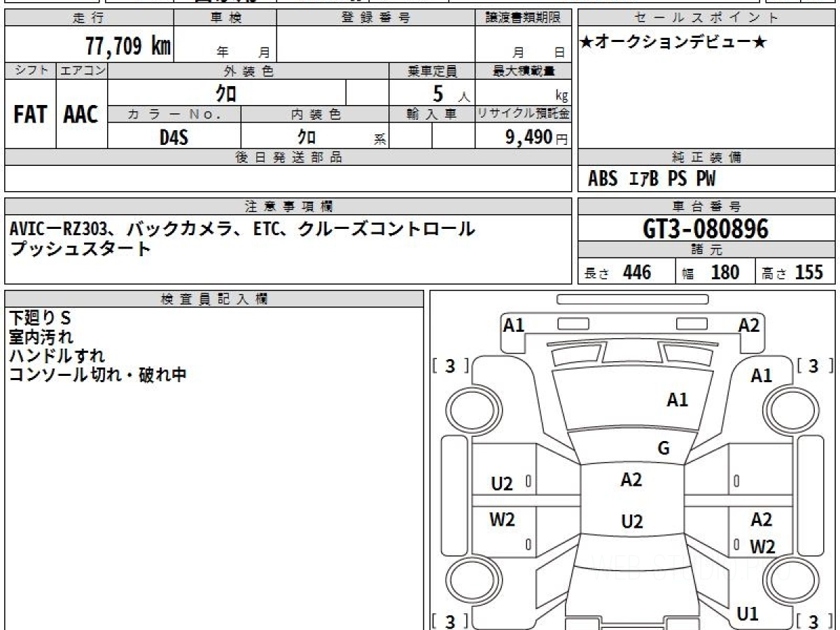Click the W2 mark on the right-side rear door

[762, 547]
